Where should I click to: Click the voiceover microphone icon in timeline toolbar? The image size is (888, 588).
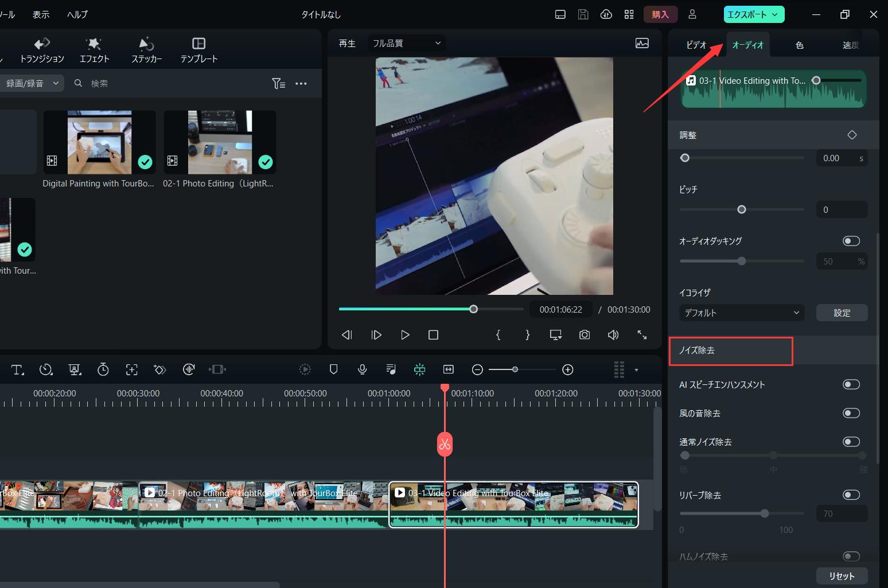coord(362,369)
